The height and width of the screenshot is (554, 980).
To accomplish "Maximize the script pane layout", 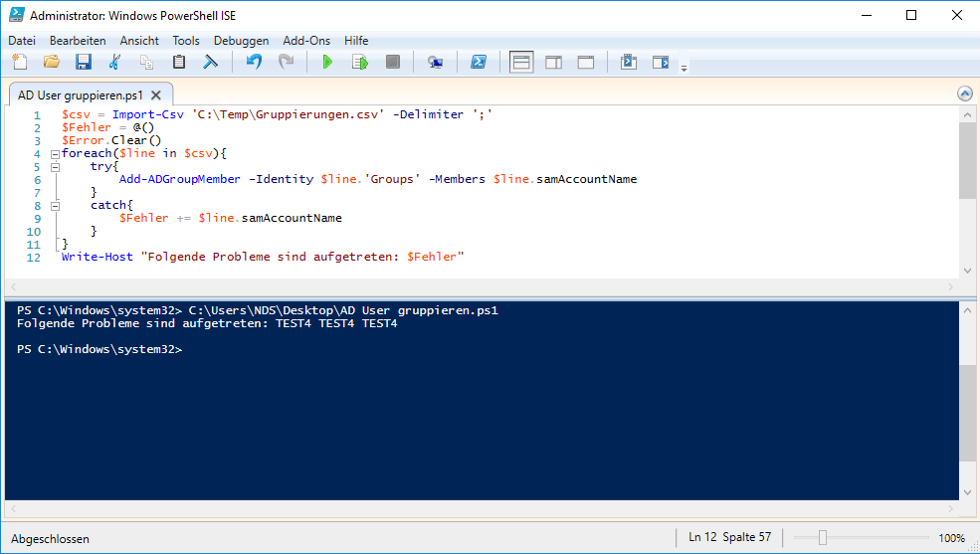I will pyautogui.click(x=586, y=63).
